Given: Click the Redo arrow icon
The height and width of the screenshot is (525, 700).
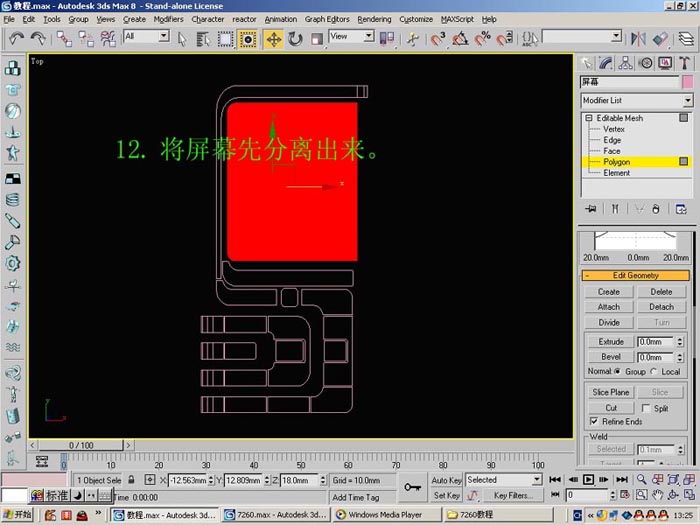Looking at the screenshot, I should (x=38, y=39).
